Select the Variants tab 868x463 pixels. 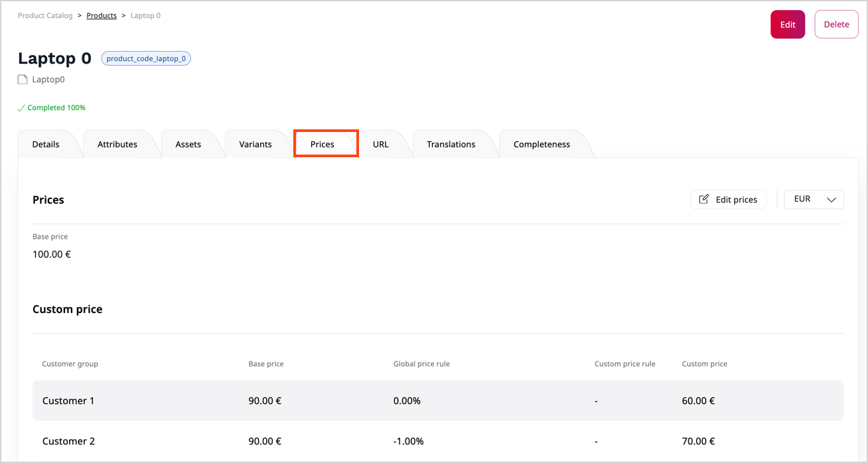pyautogui.click(x=255, y=144)
